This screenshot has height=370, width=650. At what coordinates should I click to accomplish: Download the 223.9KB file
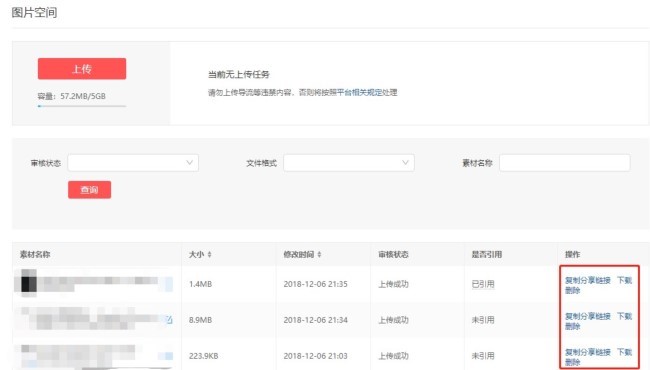[624, 352]
